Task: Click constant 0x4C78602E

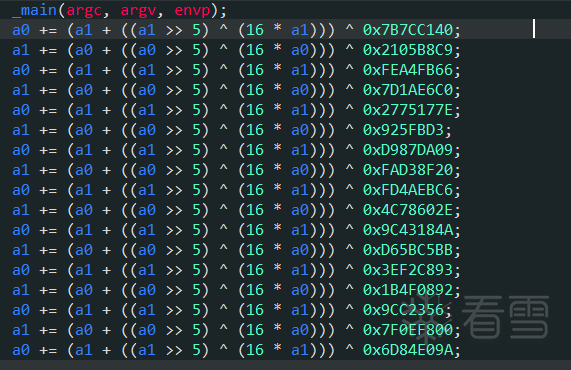Action: pos(408,210)
